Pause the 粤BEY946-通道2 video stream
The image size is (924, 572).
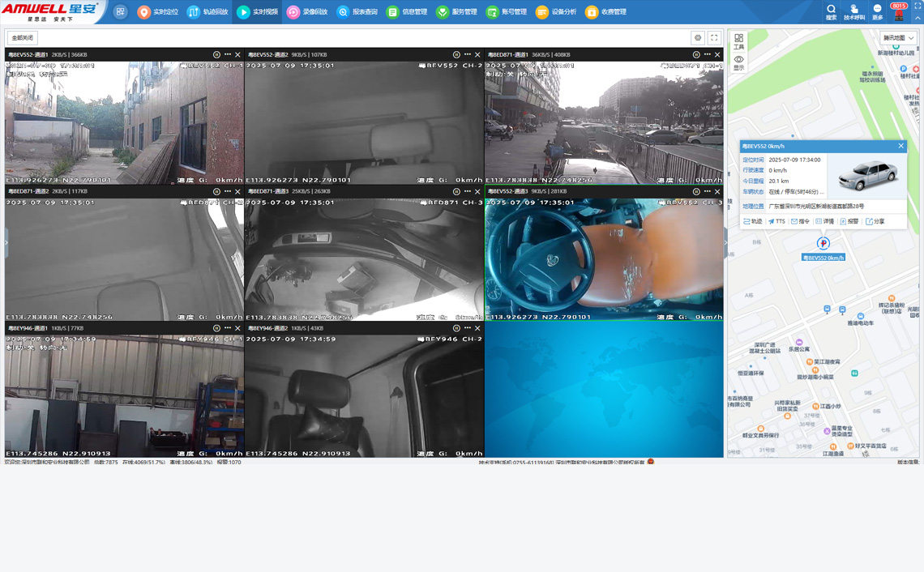pyautogui.click(x=456, y=328)
